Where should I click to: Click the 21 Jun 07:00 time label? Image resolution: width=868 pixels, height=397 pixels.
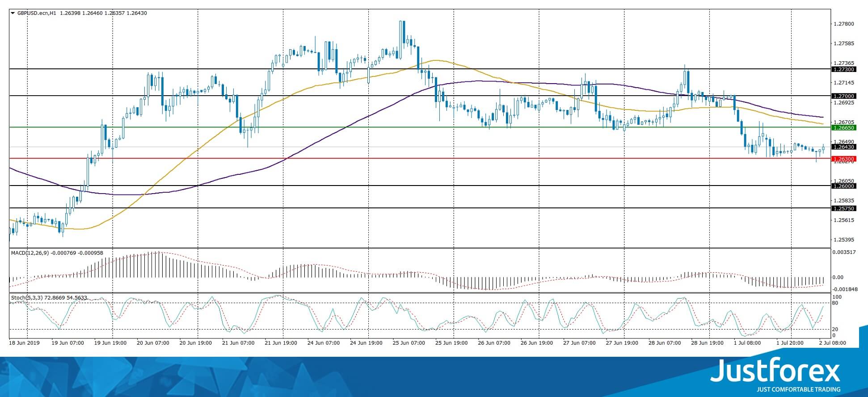coord(238,343)
